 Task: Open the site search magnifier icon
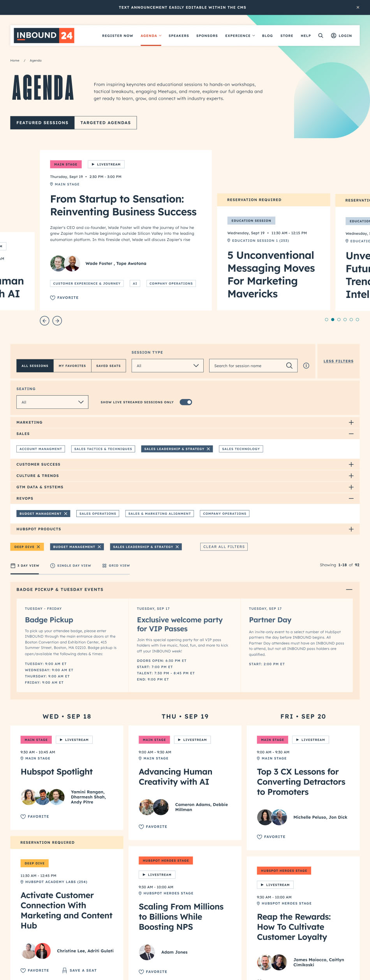pos(321,35)
